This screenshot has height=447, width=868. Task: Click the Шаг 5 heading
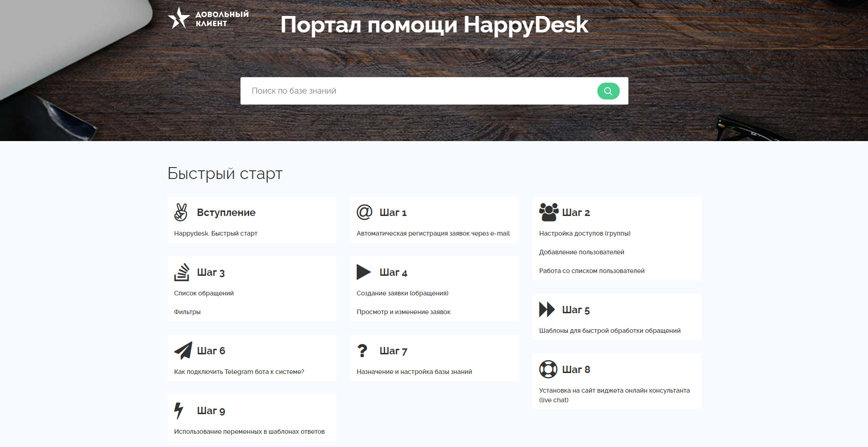[x=576, y=310]
